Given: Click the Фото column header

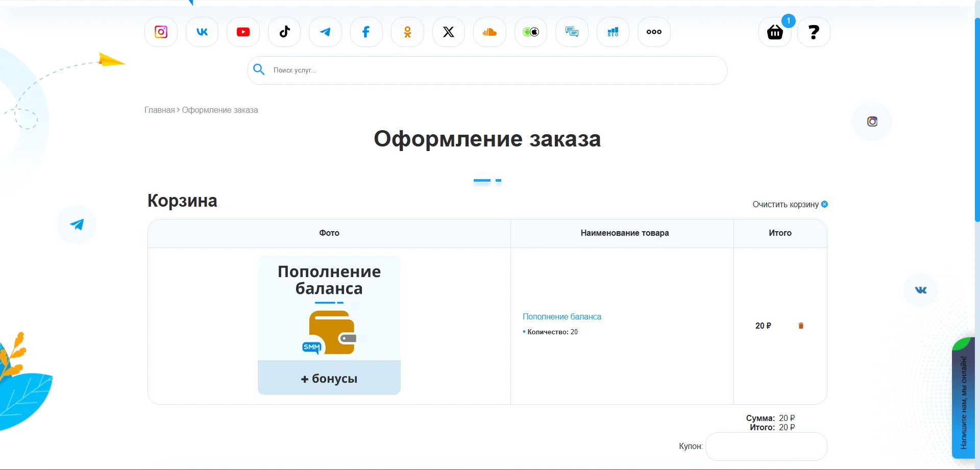Looking at the screenshot, I should 329,233.
